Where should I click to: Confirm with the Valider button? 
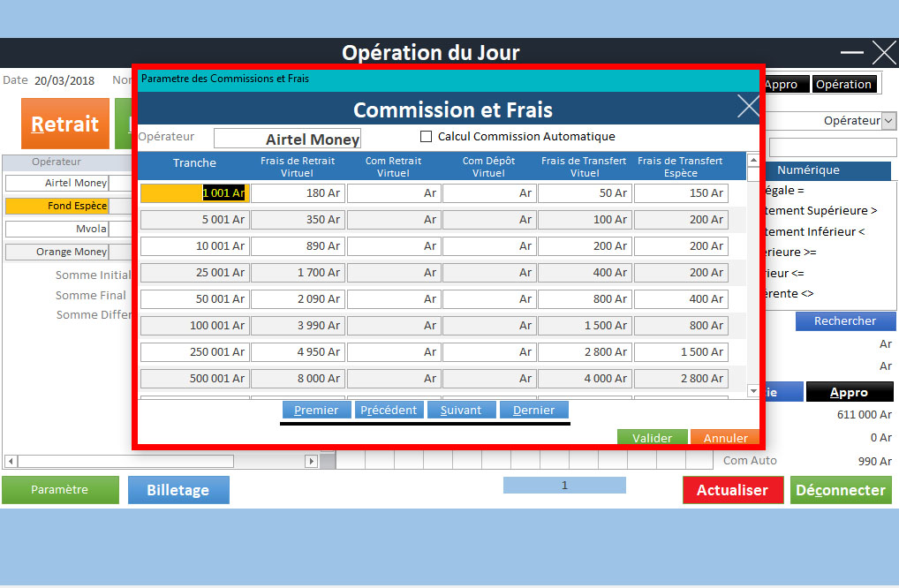tap(652, 438)
